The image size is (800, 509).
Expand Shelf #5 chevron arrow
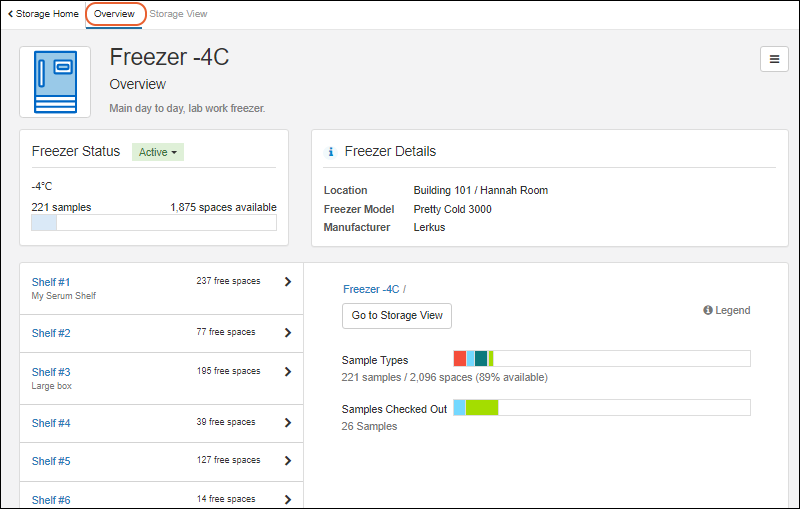click(x=288, y=461)
